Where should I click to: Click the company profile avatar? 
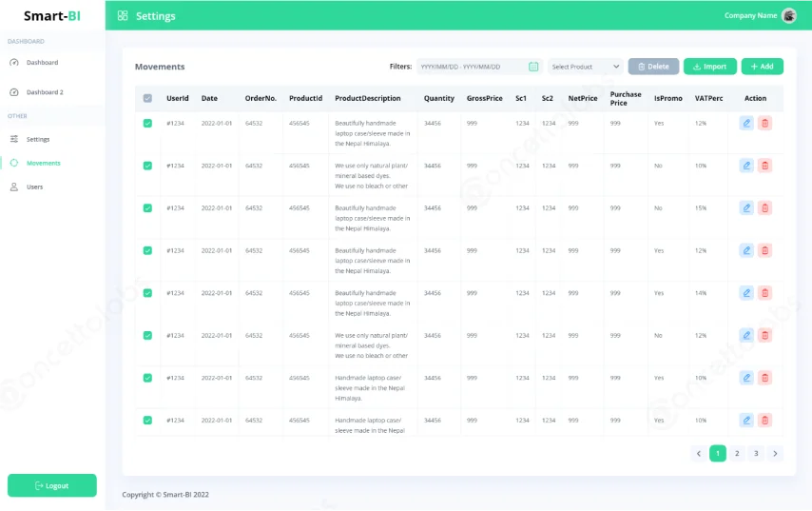(788, 15)
